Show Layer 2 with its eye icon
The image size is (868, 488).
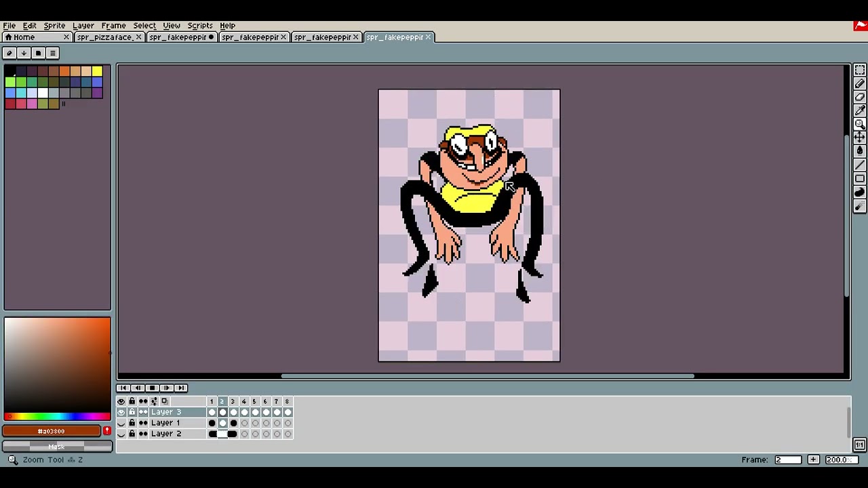point(121,434)
